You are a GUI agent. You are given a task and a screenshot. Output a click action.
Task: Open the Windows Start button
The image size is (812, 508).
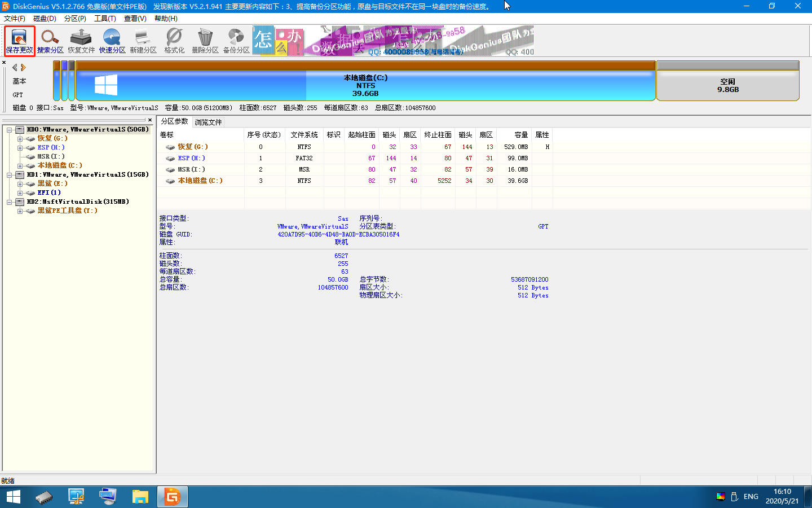pyautogui.click(x=13, y=497)
